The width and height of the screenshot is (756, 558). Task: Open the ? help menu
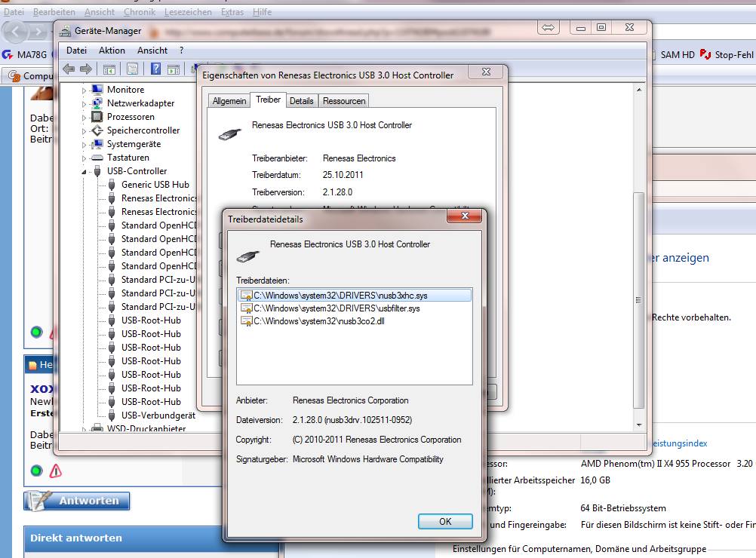tap(181, 51)
